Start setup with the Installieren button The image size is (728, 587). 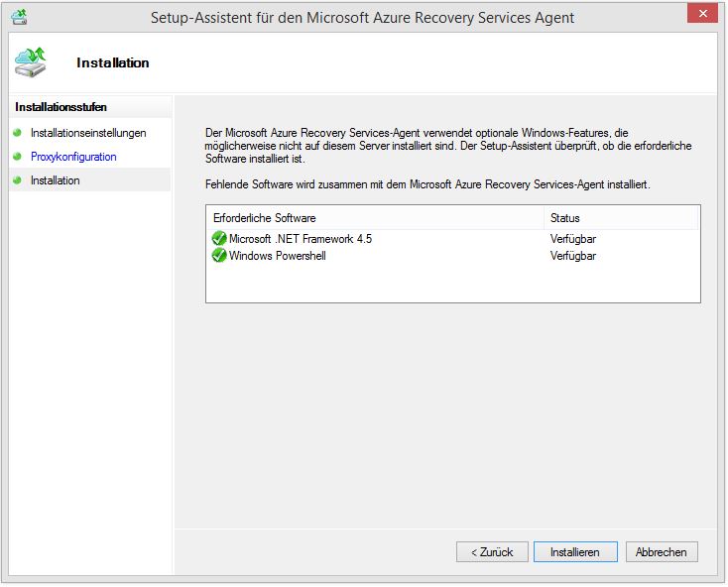pos(575,551)
